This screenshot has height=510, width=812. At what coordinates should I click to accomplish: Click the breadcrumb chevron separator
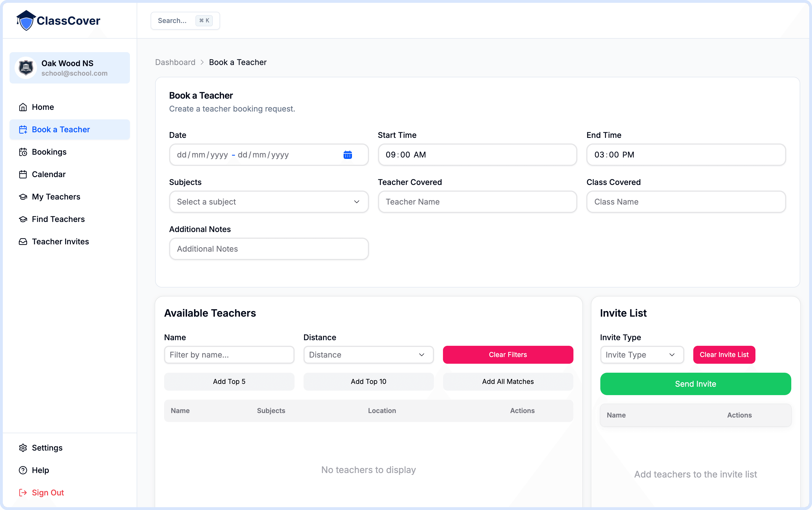202,62
